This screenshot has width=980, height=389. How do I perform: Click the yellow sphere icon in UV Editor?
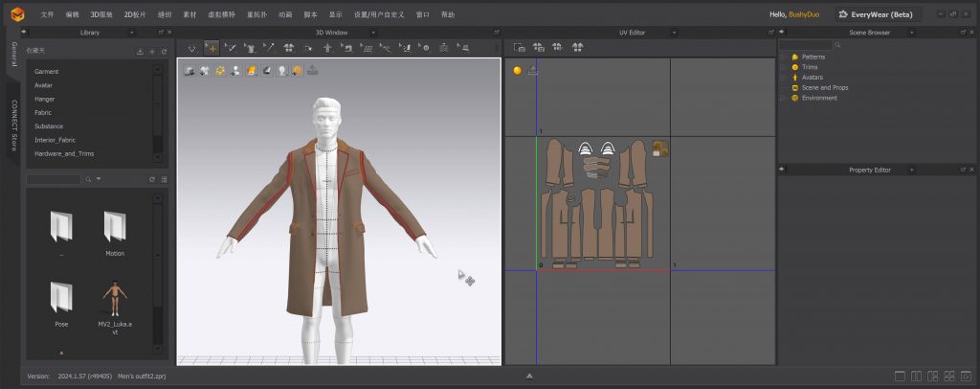(518, 70)
